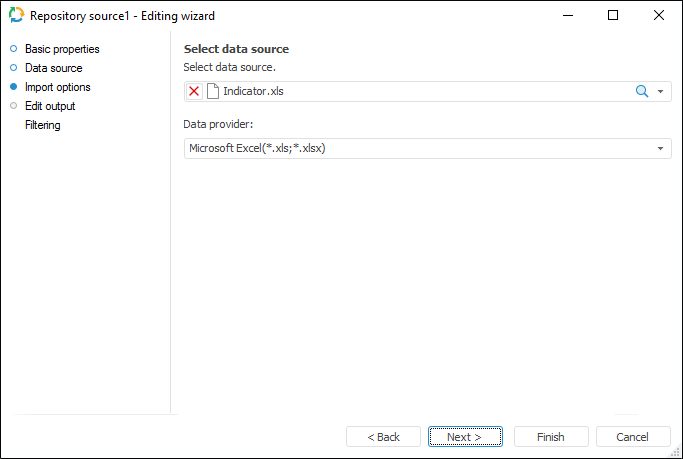Click the Finish button
This screenshot has height=459, width=683.
550,437
